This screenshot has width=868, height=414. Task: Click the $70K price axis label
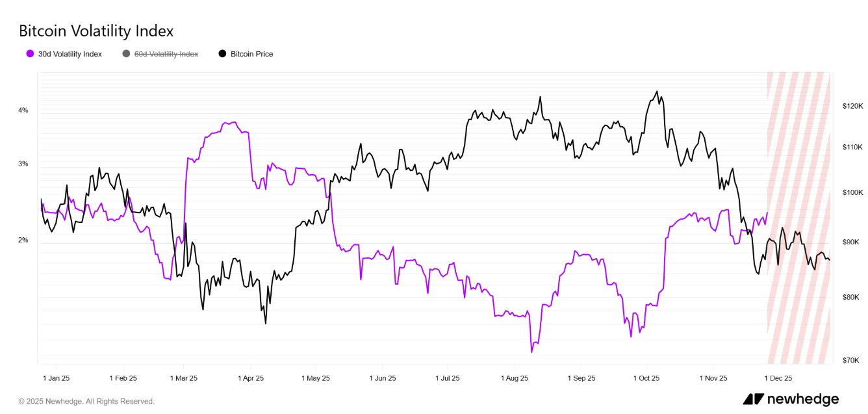(850, 360)
